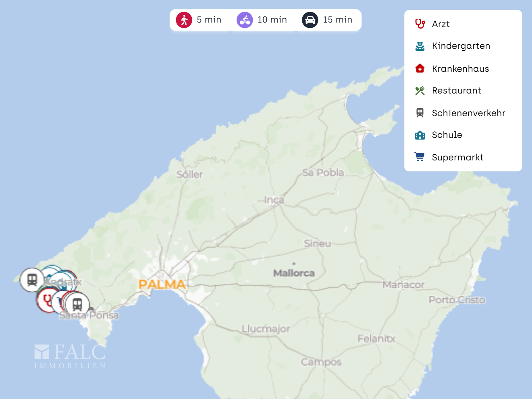Click the Manacor town label
The image size is (532, 399).
tap(403, 285)
